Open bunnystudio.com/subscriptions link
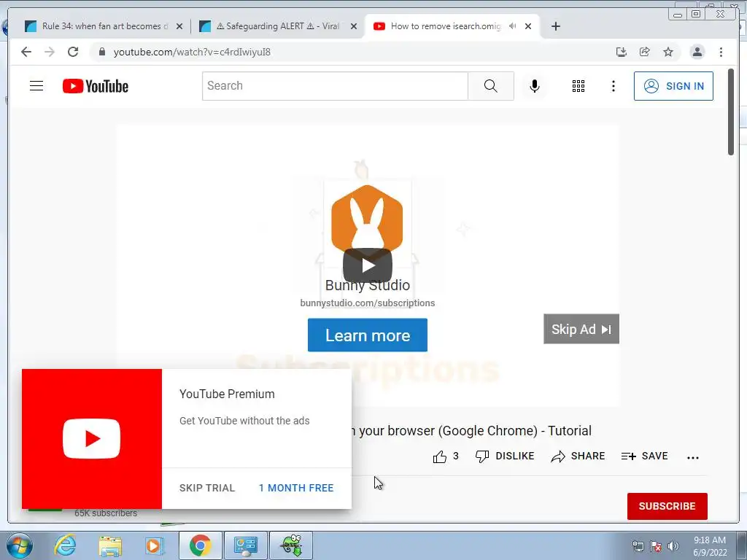The height and width of the screenshot is (560, 747). click(368, 303)
